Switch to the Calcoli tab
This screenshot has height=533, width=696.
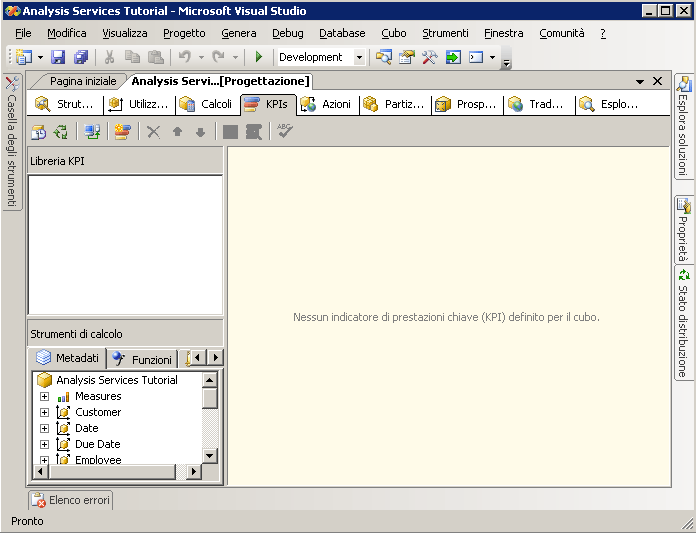coord(206,104)
